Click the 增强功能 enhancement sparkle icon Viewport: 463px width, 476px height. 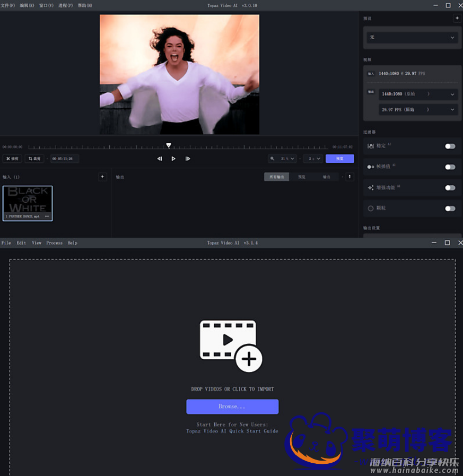371,188
